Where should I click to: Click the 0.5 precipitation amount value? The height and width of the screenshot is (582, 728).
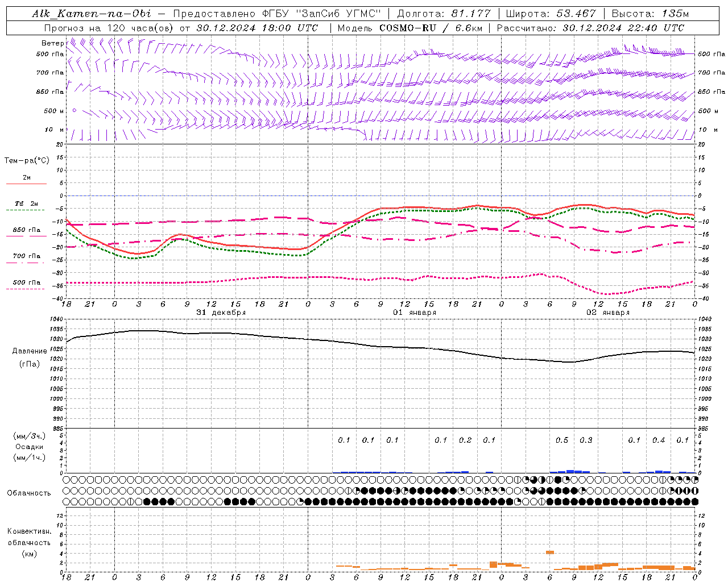tap(562, 440)
